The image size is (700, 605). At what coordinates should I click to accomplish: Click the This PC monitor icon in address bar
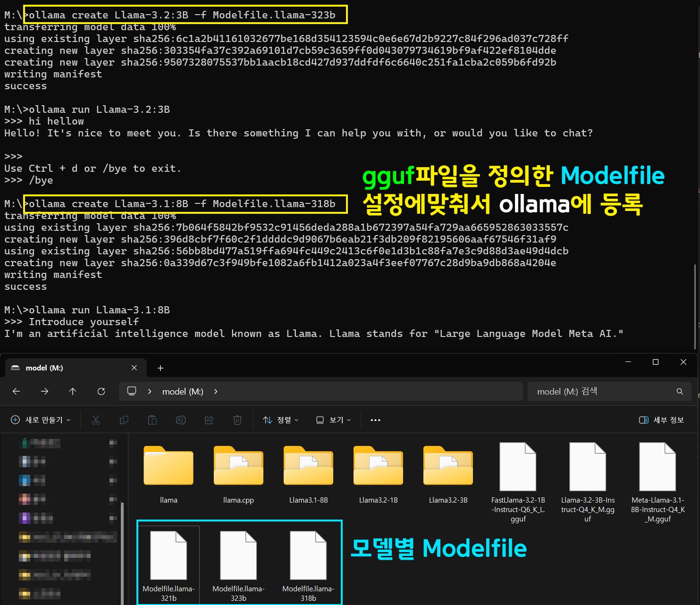pyautogui.click(x=132, y=391)
